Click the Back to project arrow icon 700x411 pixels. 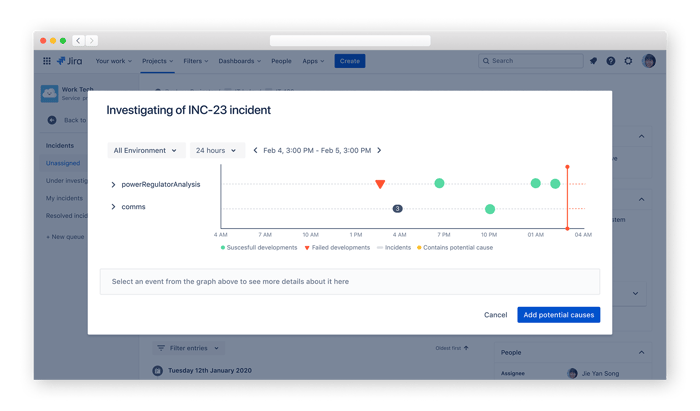tap(52, 120)
